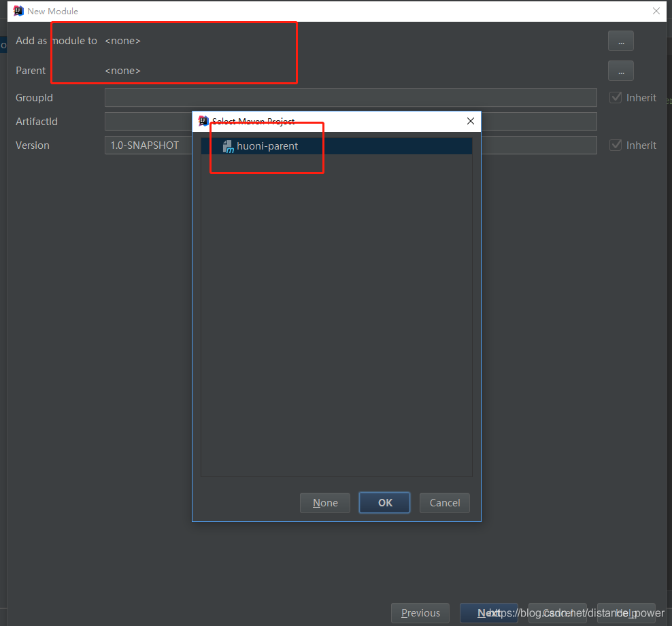The height and width of the screenshot is (626, 672).
Task: Open browse button for Parent field
Action: [620, 71]
